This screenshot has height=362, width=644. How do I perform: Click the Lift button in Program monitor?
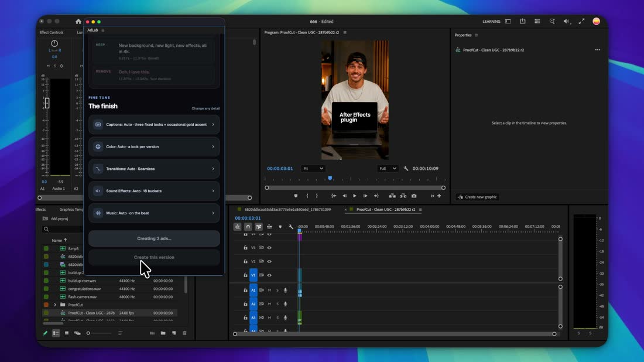[x=392, y=196]
